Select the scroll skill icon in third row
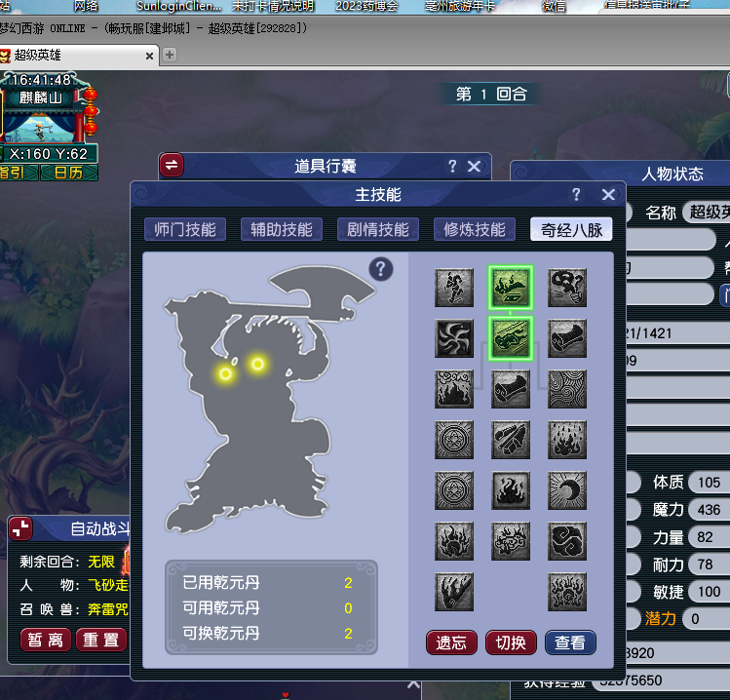730x700 pixels. (x=511, y=389)
